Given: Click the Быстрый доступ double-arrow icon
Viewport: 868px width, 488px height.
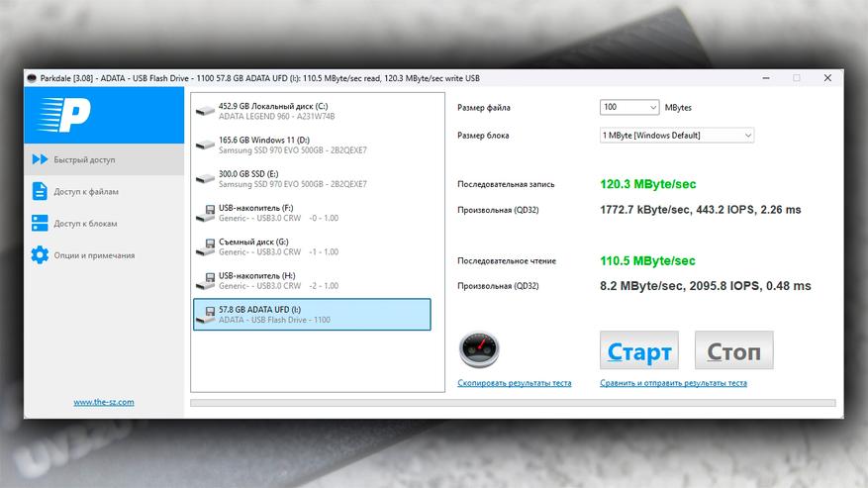Looking at the screenshot, I should [40, 159].
